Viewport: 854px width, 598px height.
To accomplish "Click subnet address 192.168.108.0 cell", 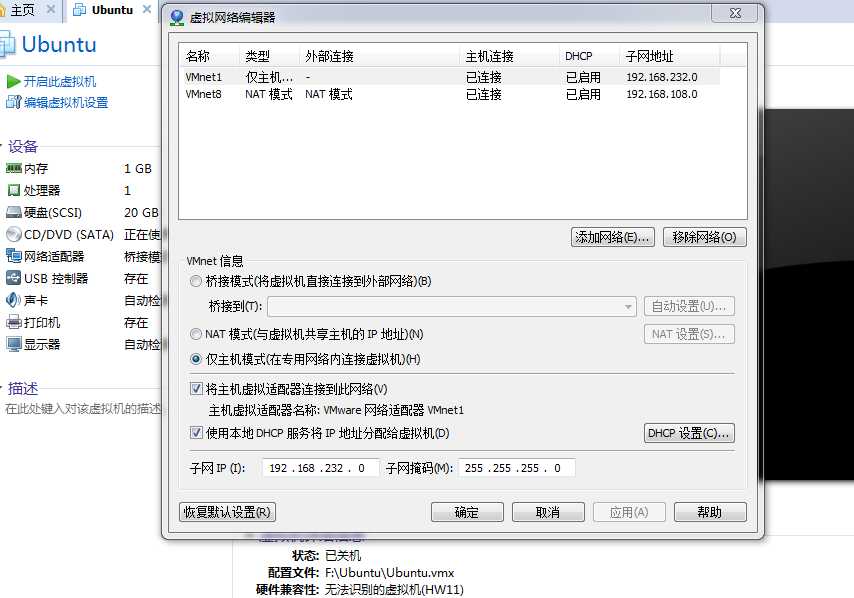I will (x=662, y=94).
